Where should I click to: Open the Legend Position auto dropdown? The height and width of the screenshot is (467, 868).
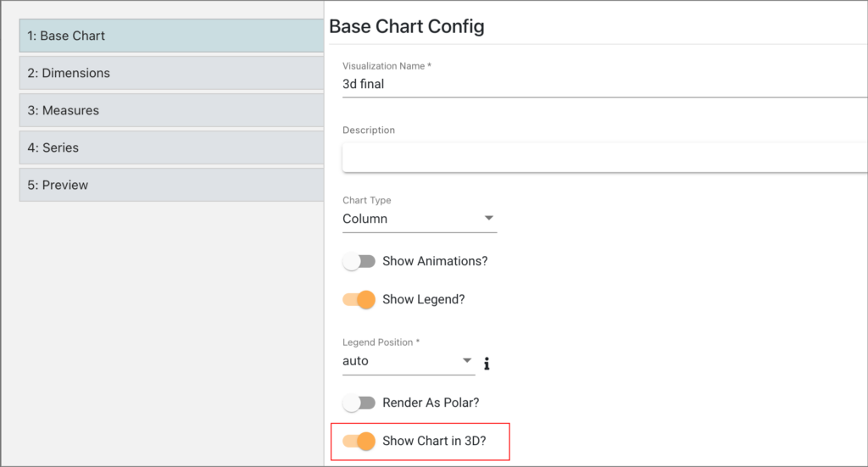point(409,361)
